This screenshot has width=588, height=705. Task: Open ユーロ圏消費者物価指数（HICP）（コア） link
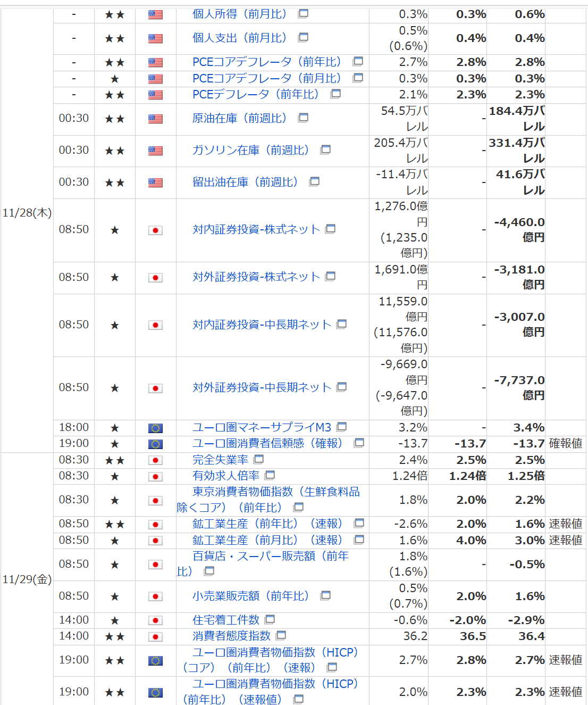tap(271, 660)
